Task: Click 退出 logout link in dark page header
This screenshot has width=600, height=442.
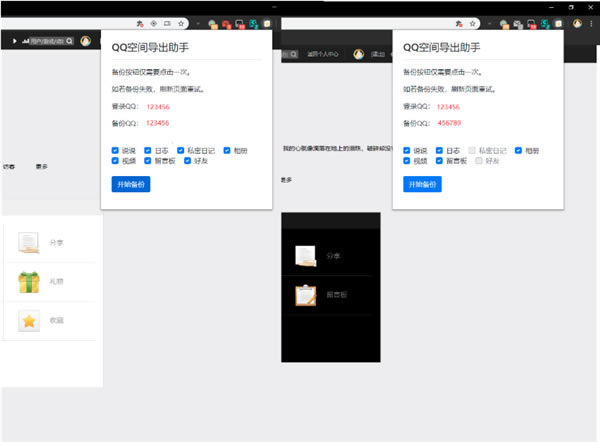Action: point(378,54)
